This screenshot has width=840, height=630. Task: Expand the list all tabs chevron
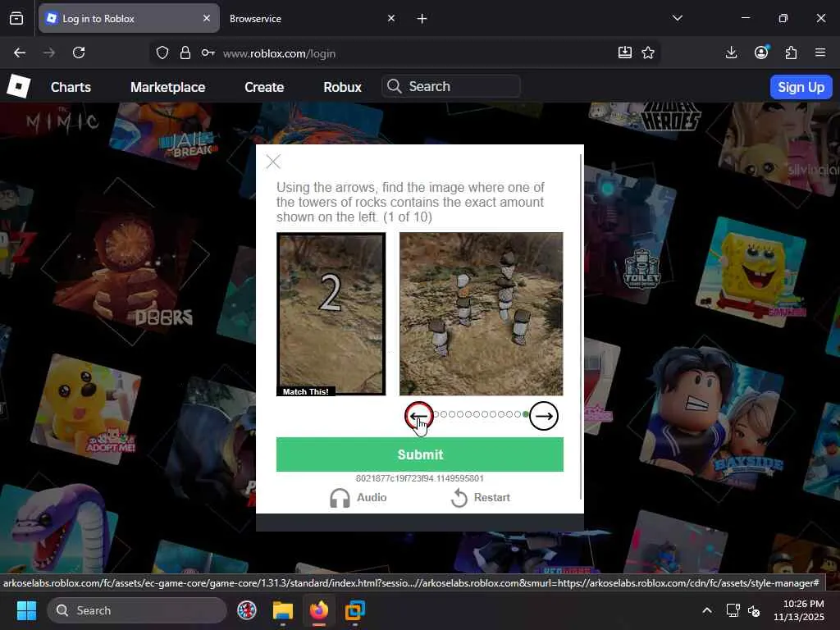click(x=677, y=18)
